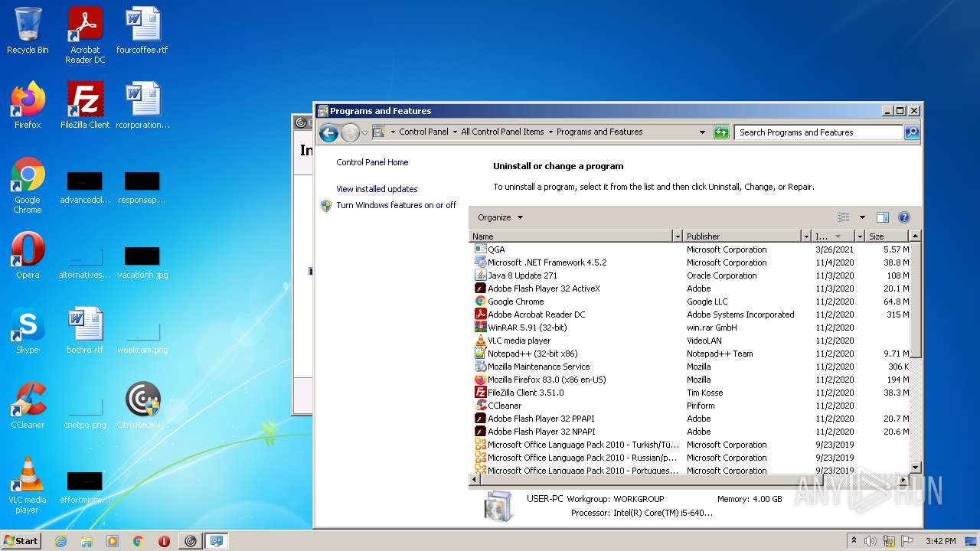Select CitrixReceiver desktop icon
Image resolution: width=980 pixels, height=551 pixels.
pos(142,406)
